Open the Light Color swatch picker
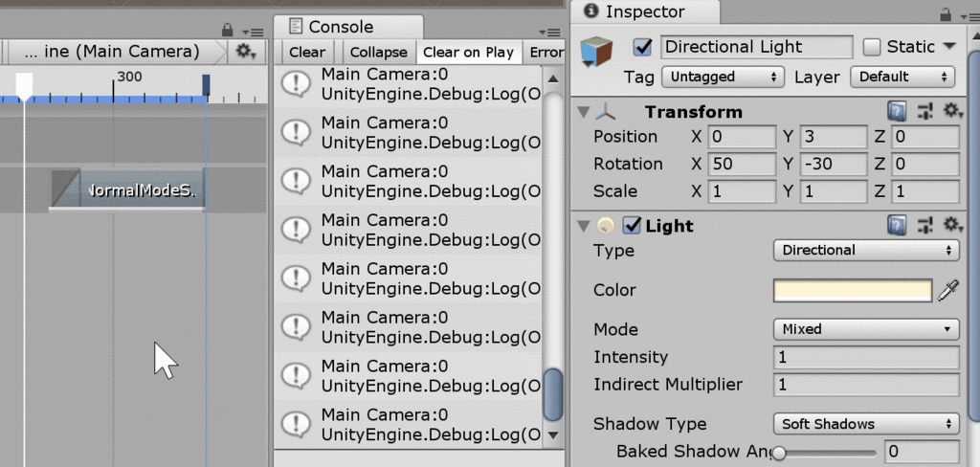Viewport: 980px width, 467px height. pos(853,291)
